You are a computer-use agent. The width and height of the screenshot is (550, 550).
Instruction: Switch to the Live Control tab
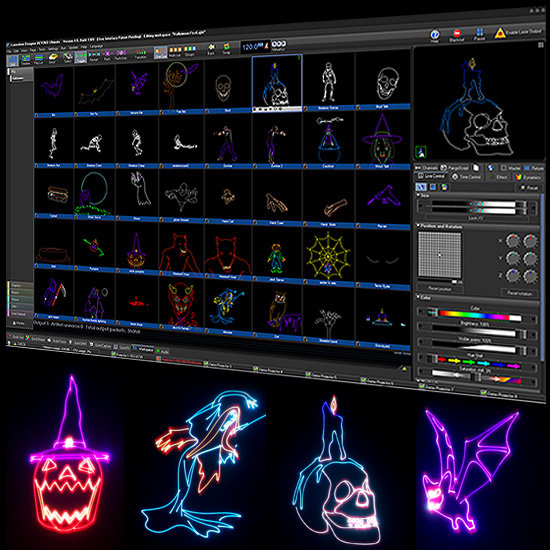pyautogui.click(x=431, y=176)
